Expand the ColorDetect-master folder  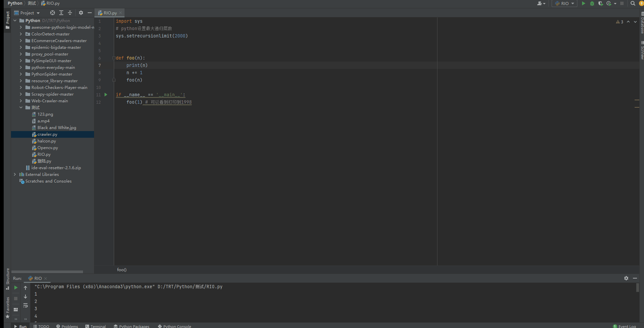click(21, 34)
